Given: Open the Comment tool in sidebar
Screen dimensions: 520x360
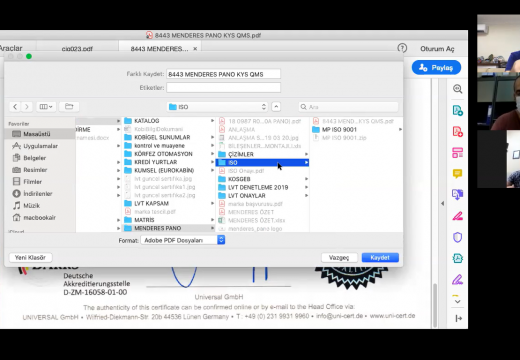Looking at the screenshot, I should (457, 173).
